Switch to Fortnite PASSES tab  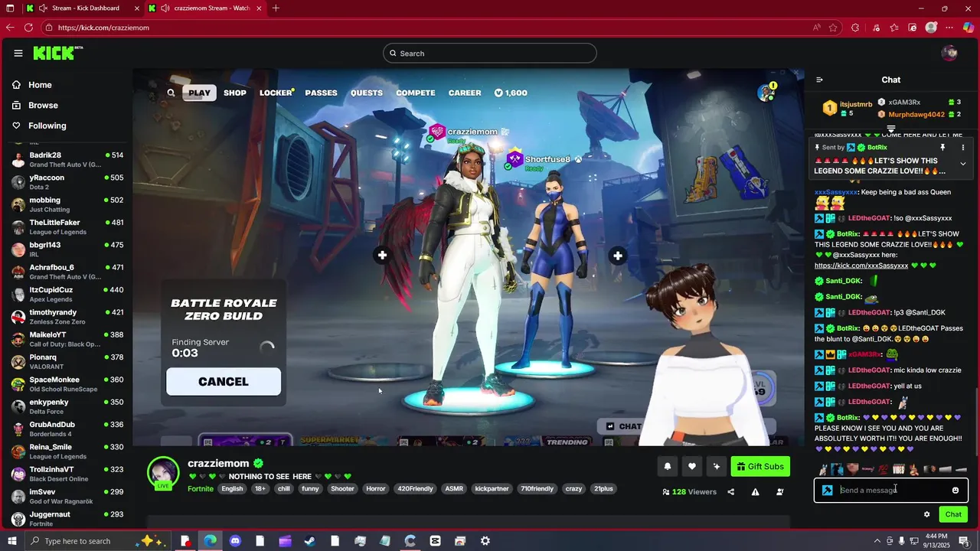pos(321,93)
